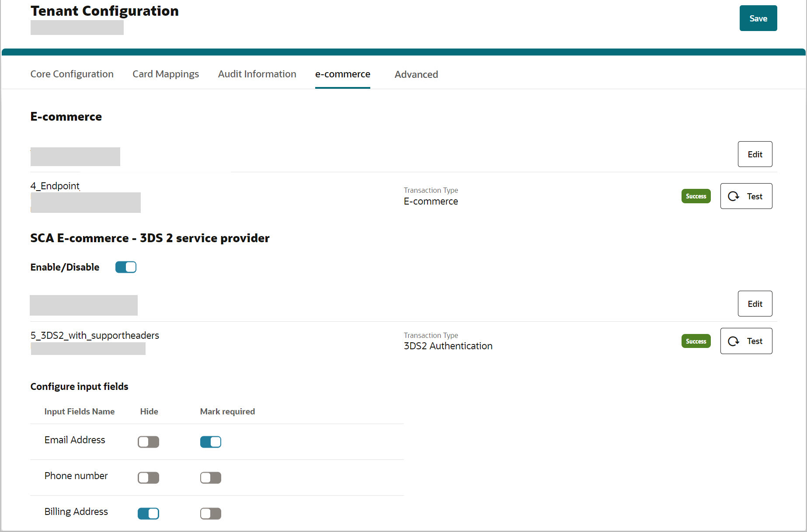The height and width of the screenshot is (532, 807).
Task: Click the Success badge for 3DS2 Authentication
Action: pyautogui.click(x=696, y=341)
